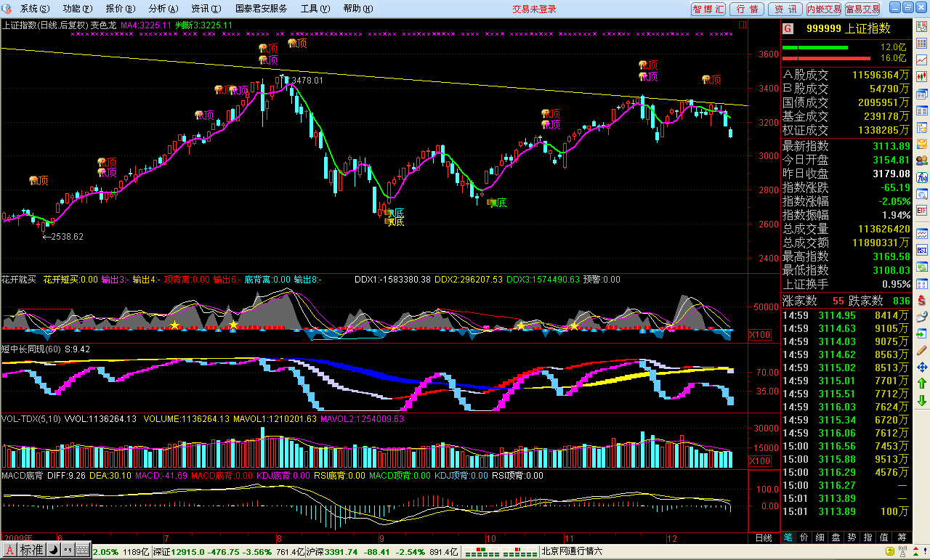
Task: Select the 笔 tab
Action: (x=788, y=537)
